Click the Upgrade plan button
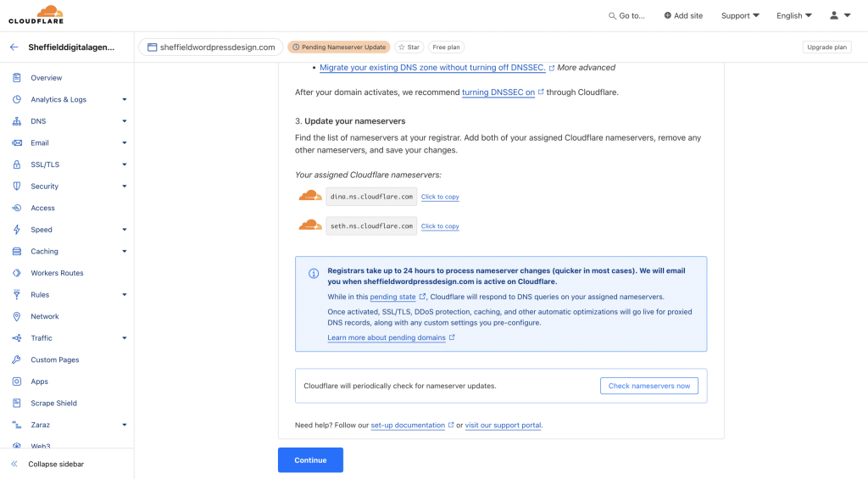Screen dimensions: 868x479 pyautogui.click(x=826, y=47)
